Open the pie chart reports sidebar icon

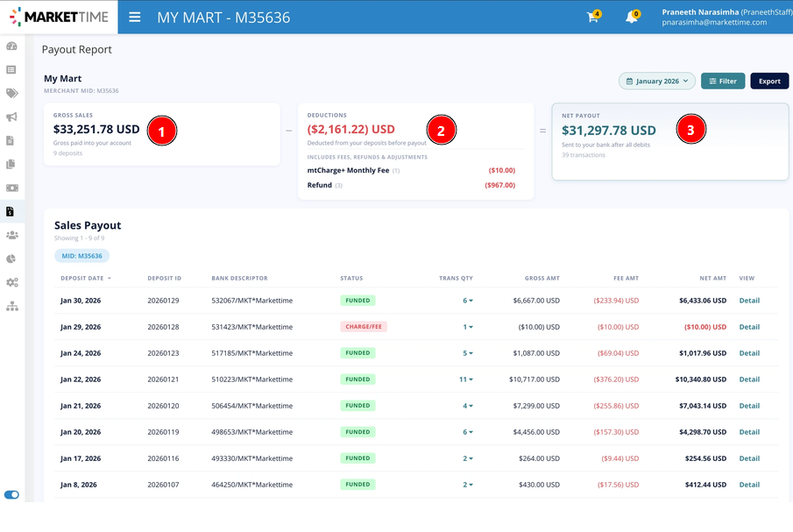pos(11,259)
